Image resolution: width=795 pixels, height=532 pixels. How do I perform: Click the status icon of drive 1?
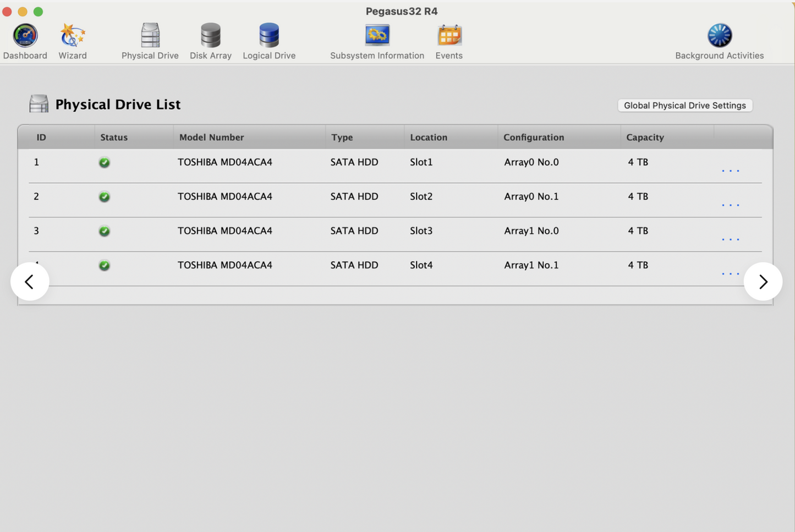tap(104, 163)
